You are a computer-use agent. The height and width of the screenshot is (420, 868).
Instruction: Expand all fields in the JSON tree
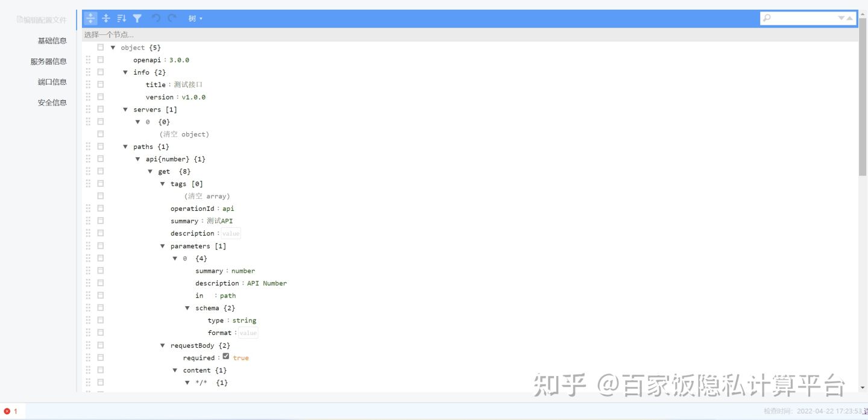point(90,19)
